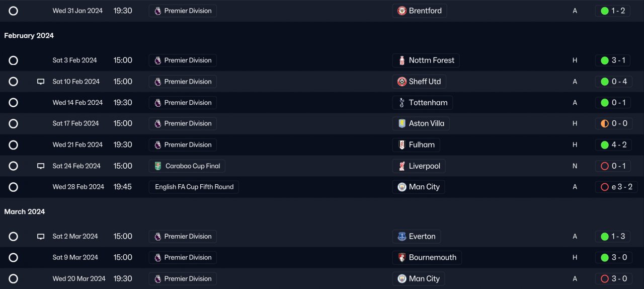The image size is (644, 289).
Task: Click the Nottm Forest club badge
Action: pos(401,60)
